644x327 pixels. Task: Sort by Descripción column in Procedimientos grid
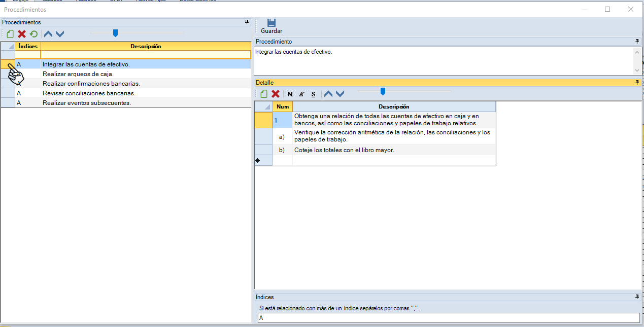tap(146, 46)
